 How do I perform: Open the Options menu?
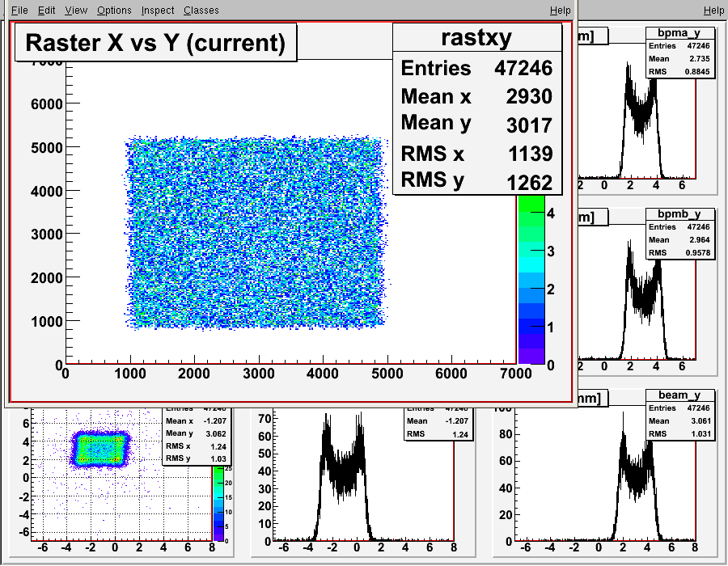click(114, 11)
